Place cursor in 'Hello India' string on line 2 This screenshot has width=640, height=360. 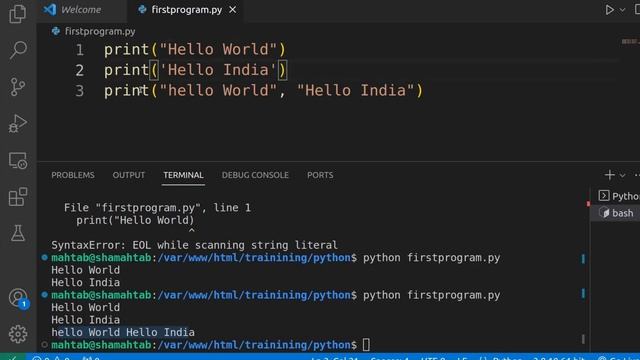point(218,70)
